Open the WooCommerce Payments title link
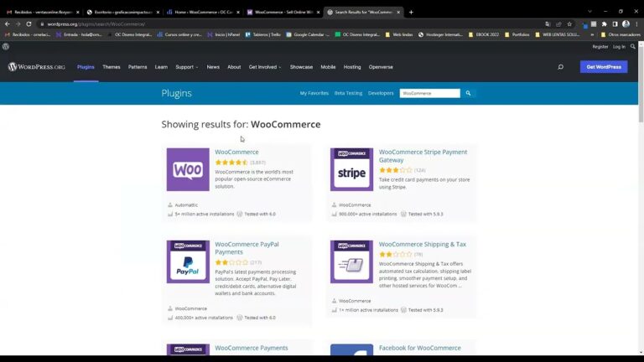The width and height of the screenshot is (644, 362). [x=252, y=348]
